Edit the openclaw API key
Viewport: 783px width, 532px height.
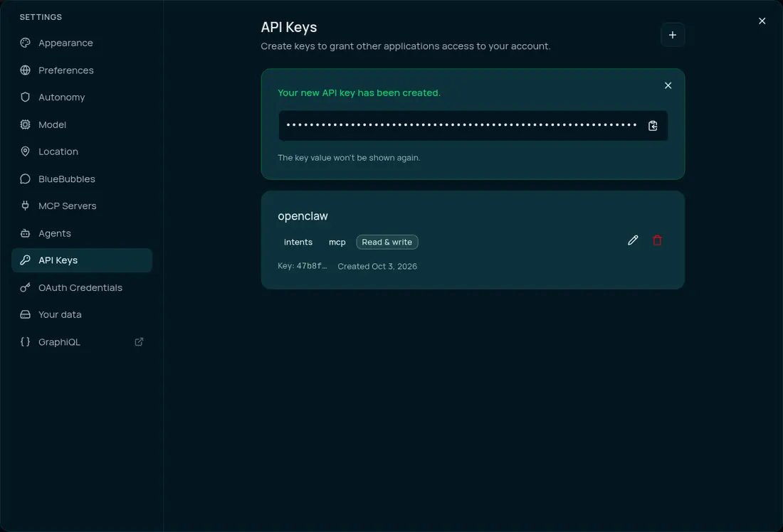633,240
